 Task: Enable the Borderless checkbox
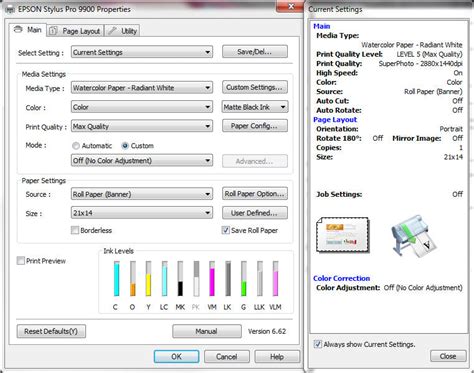75,230
